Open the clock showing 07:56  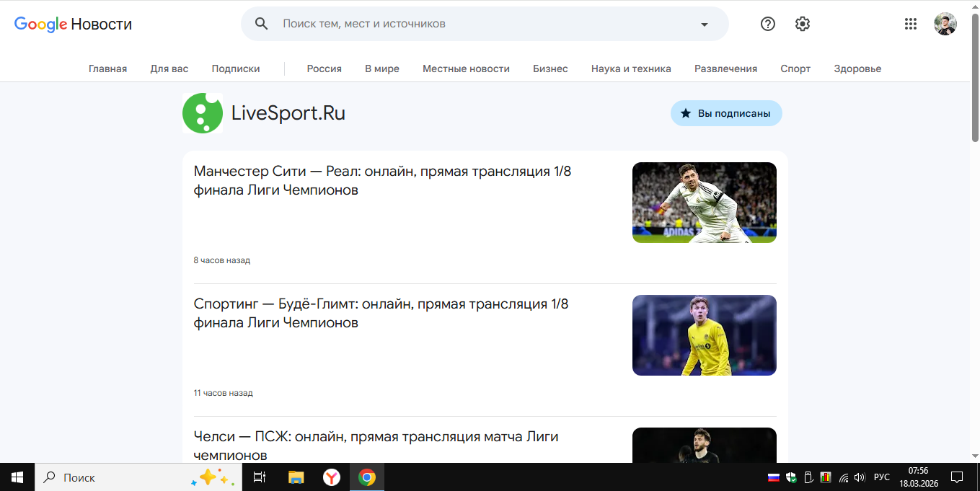pyautogui.click(x=918, y=477)
